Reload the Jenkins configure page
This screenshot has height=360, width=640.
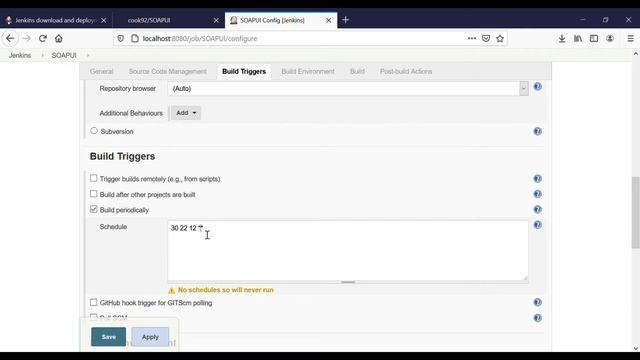click(43, 38)
